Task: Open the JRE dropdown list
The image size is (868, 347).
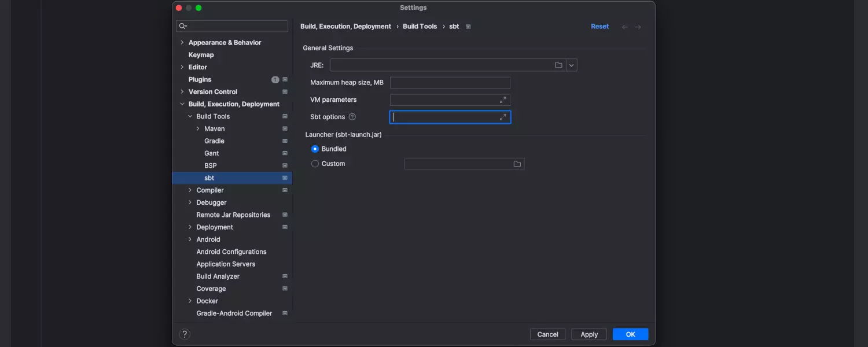Action: click(x=571, y=65)
